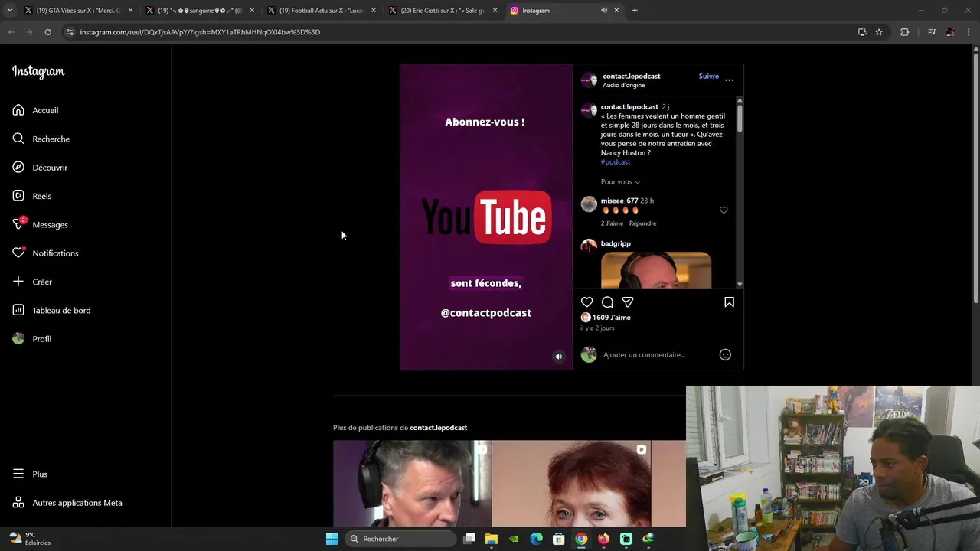
Task: Switch to the Eric Ciotti sur X tab
Action: [443, 11]
